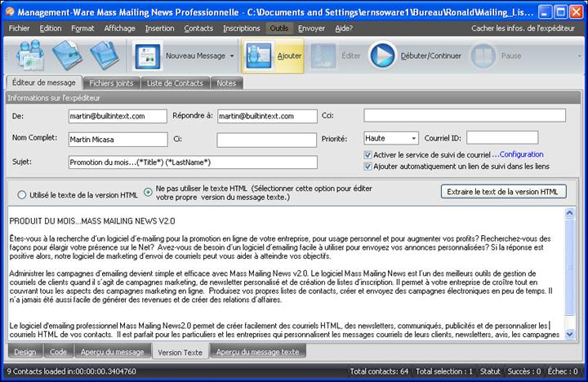Switch to the Éditeur de message tab
This screenshot has width=588, height=382.
point(43,82)
